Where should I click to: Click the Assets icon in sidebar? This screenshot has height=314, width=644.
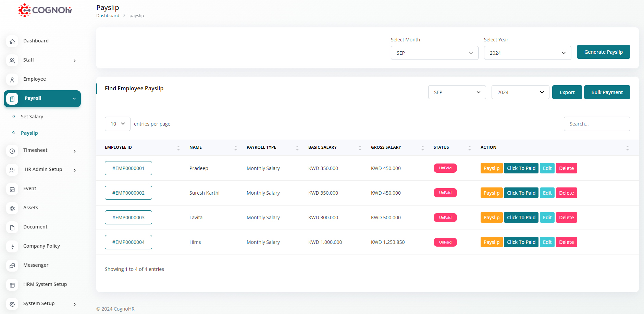(x=12, y=208)
